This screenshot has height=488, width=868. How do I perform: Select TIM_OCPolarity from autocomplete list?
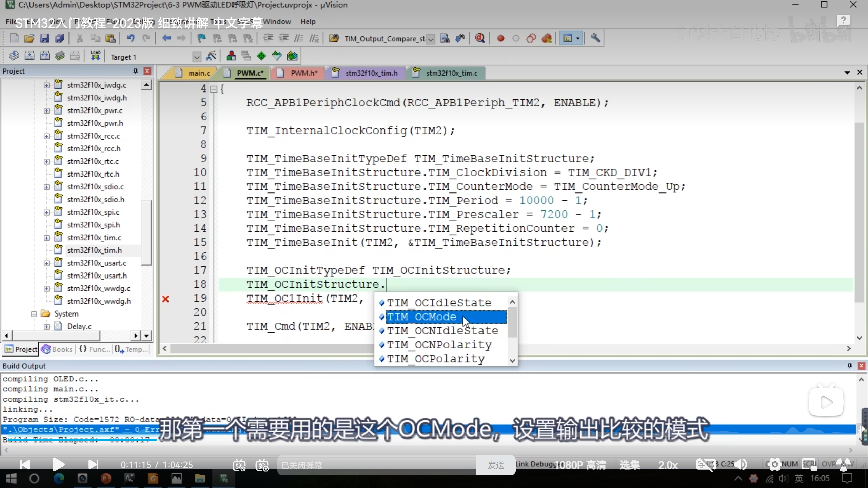[x=436, y=359]
